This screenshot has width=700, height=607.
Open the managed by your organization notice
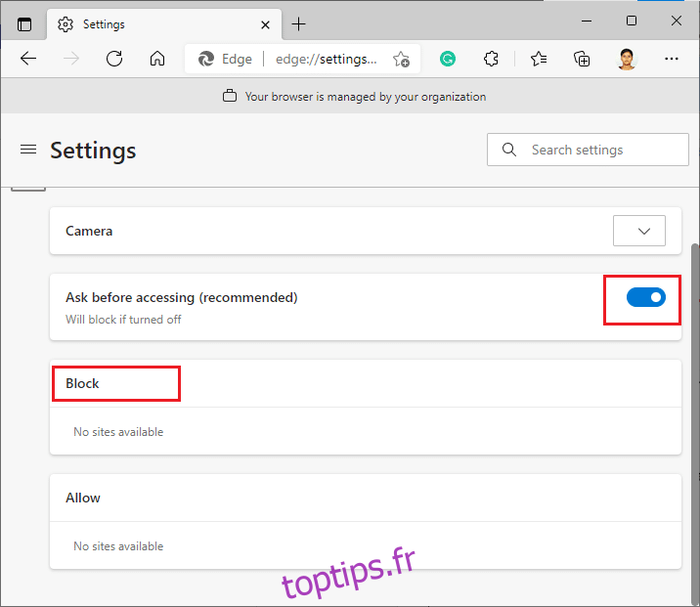[x=366, y=97]
